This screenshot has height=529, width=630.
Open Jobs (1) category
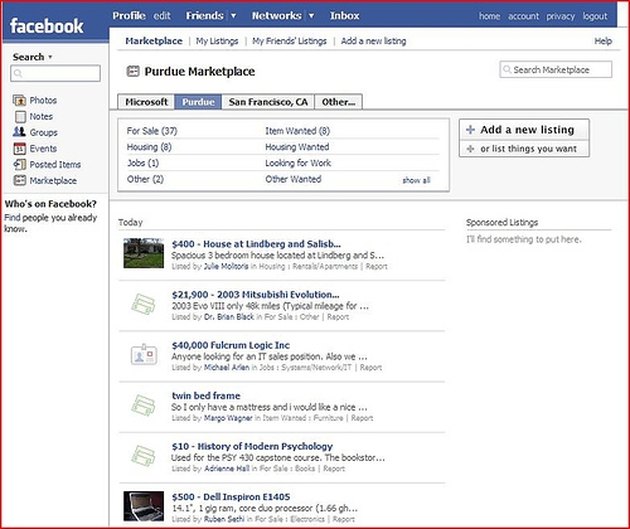coord(143,163)
